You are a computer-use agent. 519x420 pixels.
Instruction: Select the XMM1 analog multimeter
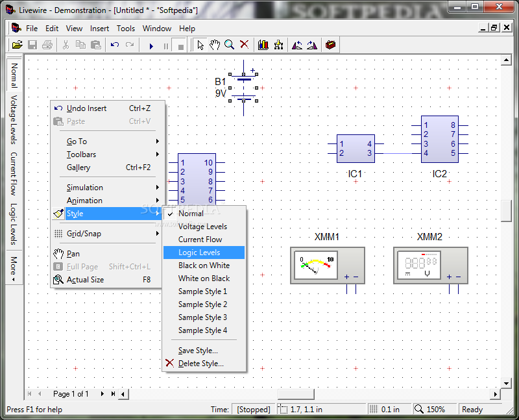[328, 266]
